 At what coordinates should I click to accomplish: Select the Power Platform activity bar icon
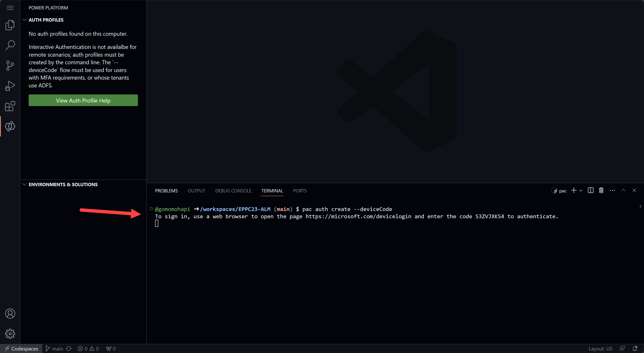(10, 126)
